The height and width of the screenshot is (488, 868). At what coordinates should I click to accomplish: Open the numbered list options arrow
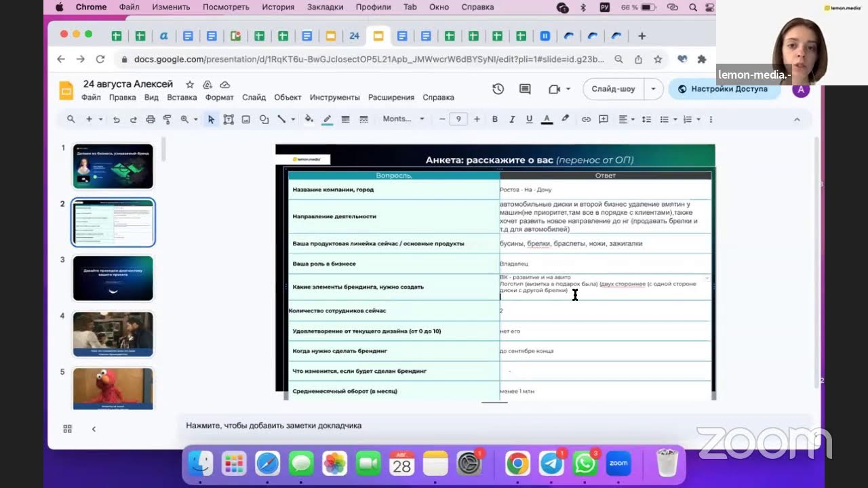click(x=698, y=119)
